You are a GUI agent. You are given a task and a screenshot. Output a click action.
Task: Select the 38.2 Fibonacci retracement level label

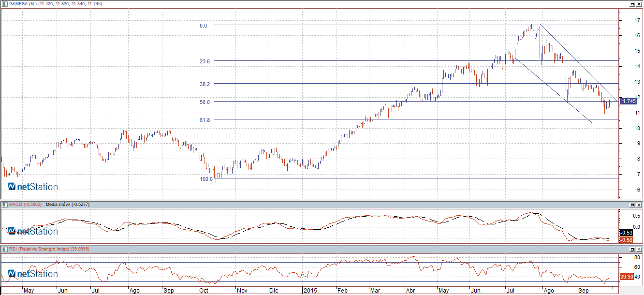[205, 84]
